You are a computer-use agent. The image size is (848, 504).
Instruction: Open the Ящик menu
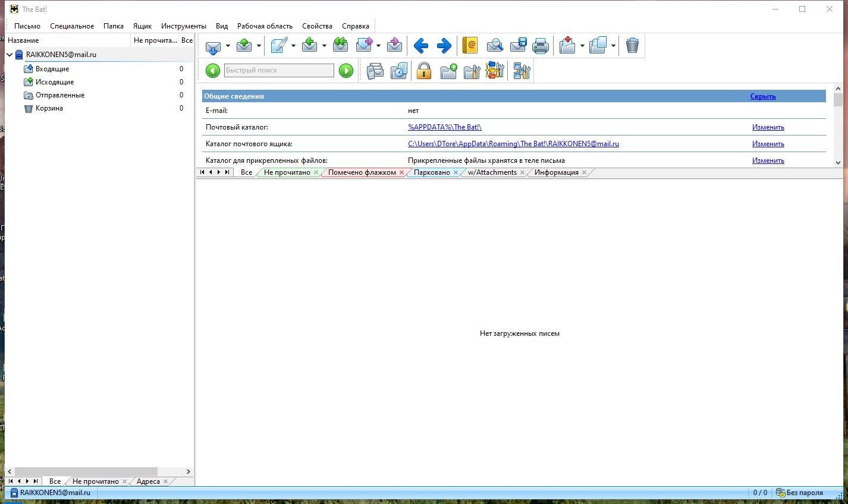coord(142,26)
